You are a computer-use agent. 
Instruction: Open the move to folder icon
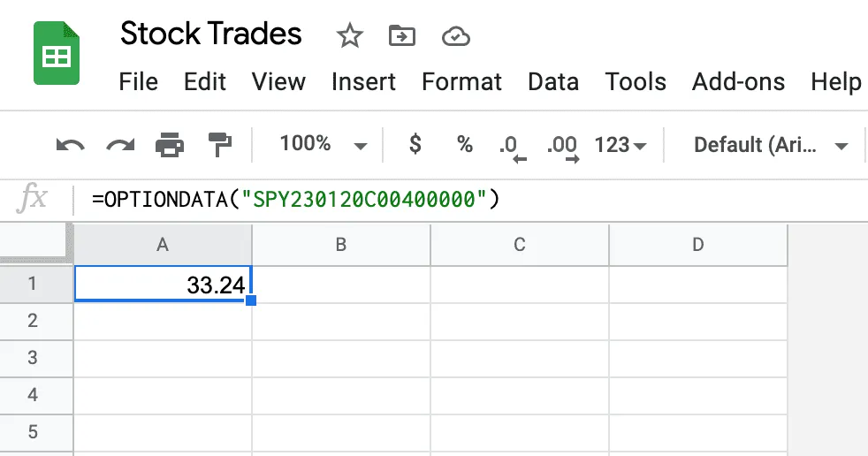[402, 36]
